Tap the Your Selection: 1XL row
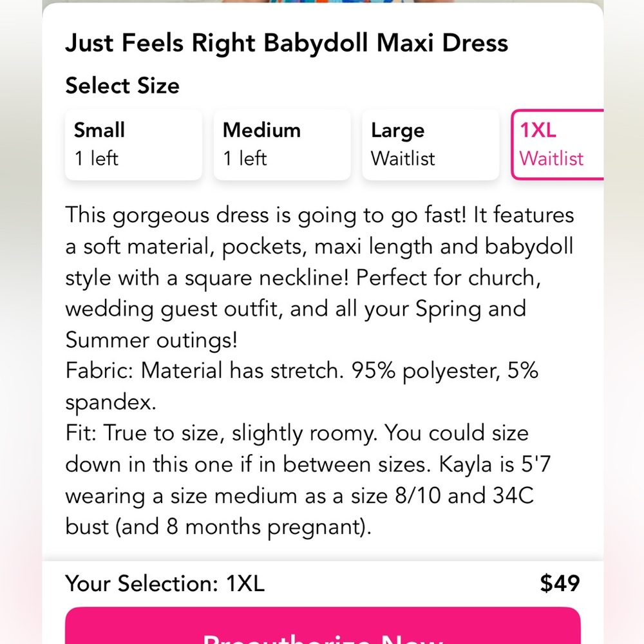 165,583
